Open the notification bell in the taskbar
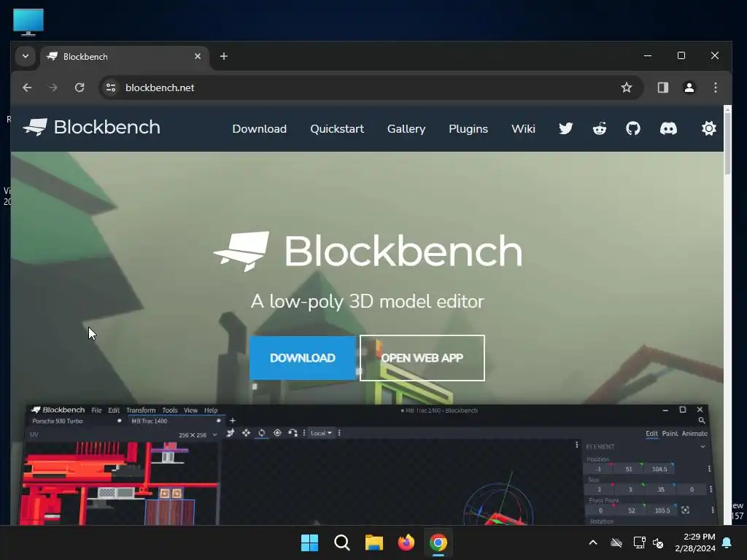 coord(727,542)
